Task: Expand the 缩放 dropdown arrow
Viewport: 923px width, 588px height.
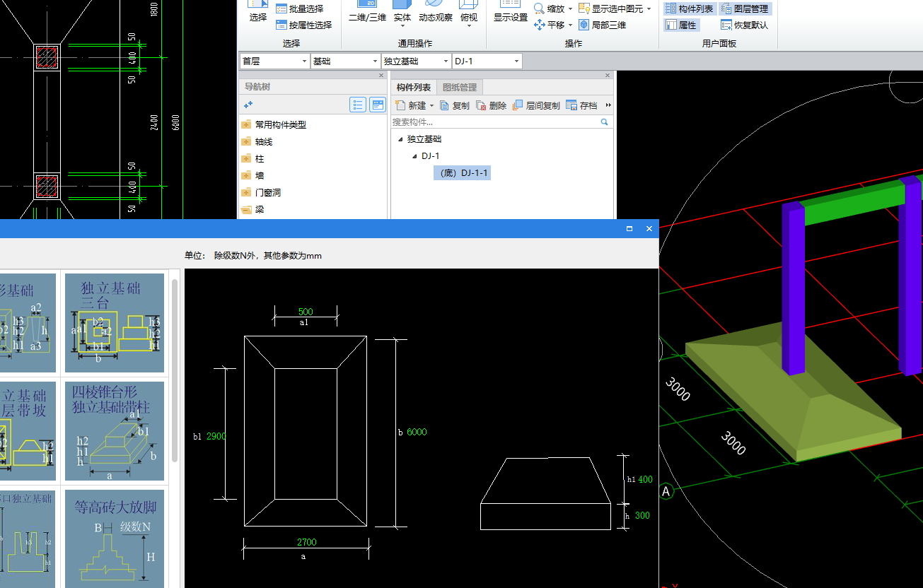Action: point(570,8)
